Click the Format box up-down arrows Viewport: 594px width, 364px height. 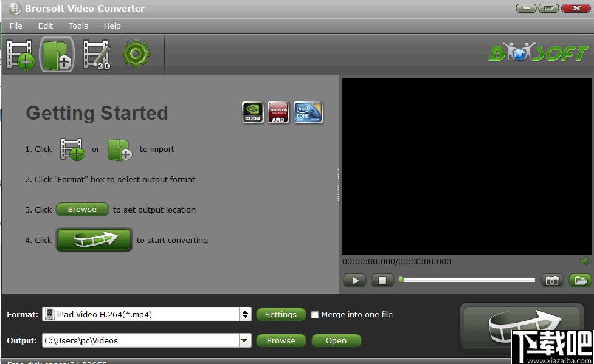(x=245, y=314)
